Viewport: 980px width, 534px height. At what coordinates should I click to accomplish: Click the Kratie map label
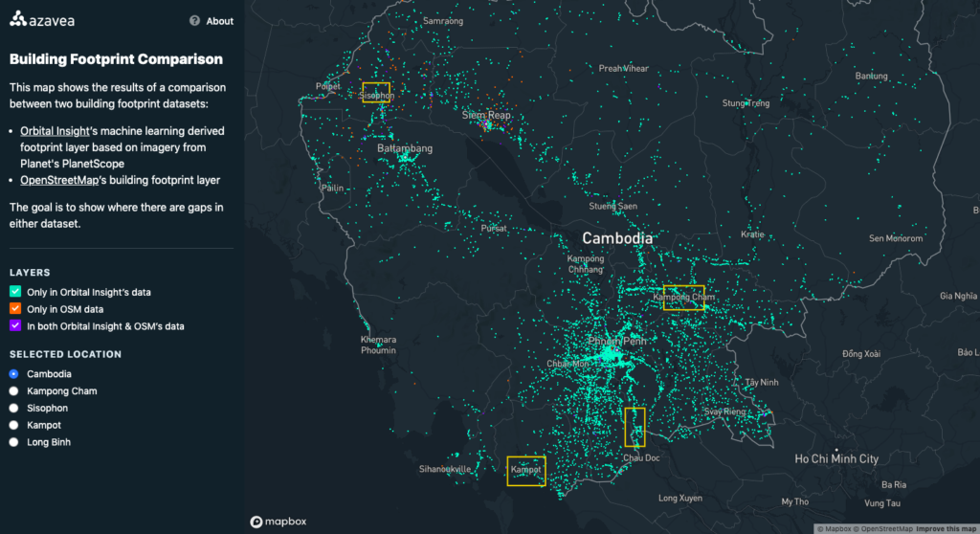point(752,234)
